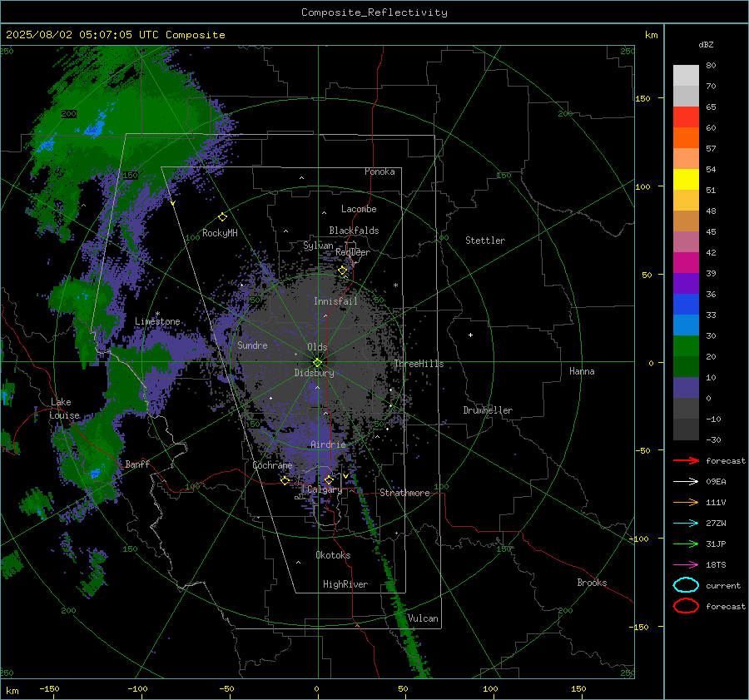Click the 'Composite_Reflectivity' title text
The width and height of the screenshot is (749, 700).
pos(374,12)
